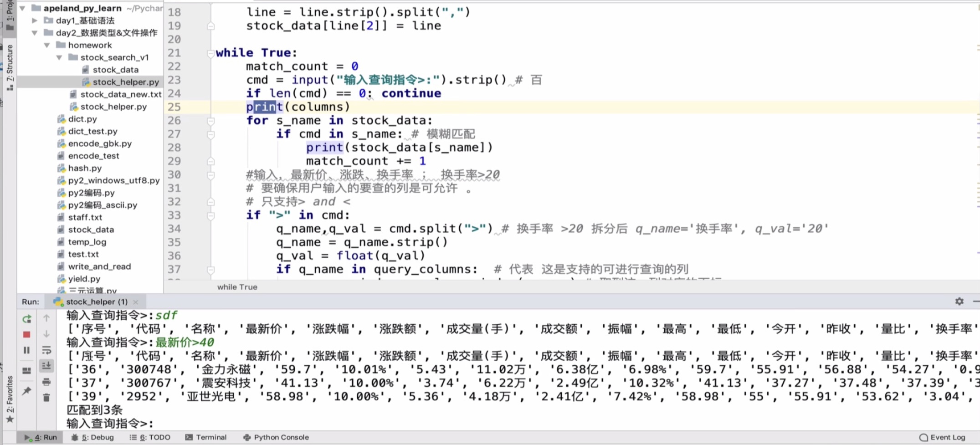
Task: Open the 7: Structure side panel
Action: 10,67
